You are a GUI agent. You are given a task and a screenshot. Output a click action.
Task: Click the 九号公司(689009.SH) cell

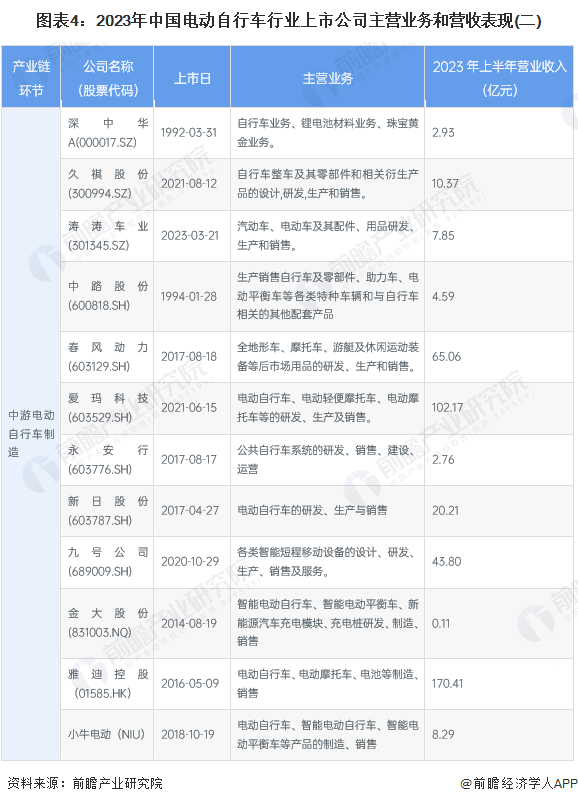(107, 562)
